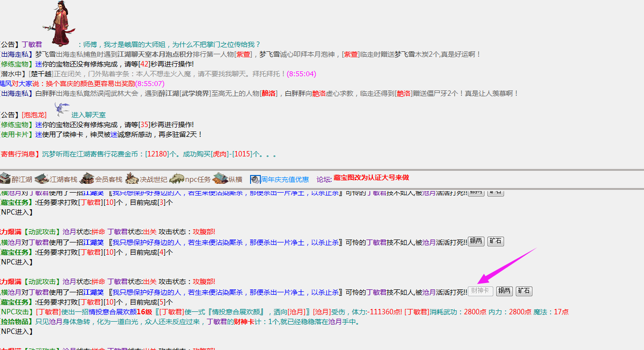Click the player name 楚千越 in 潜水中 line
This screenshot has height=350, width=644.
click(40, 74)
